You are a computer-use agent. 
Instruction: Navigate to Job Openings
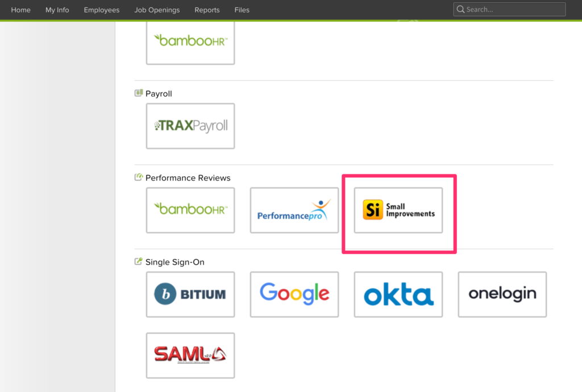(x=157, y=10)
